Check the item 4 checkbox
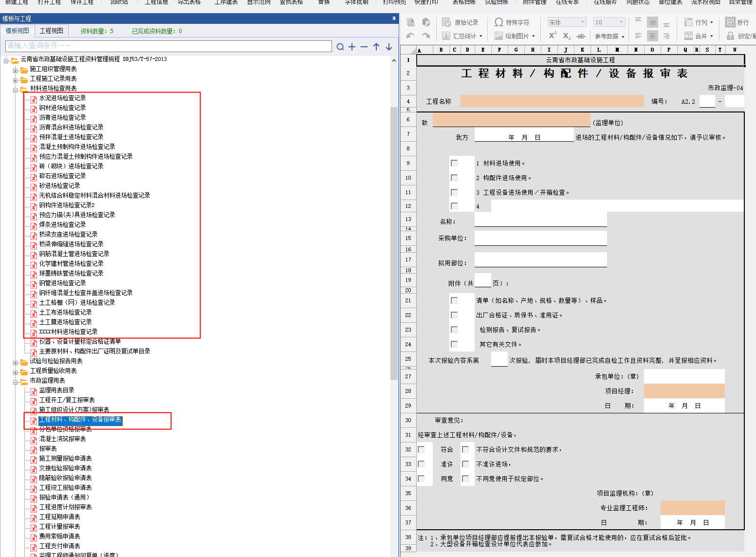756x557 pixels. (454, 206)
